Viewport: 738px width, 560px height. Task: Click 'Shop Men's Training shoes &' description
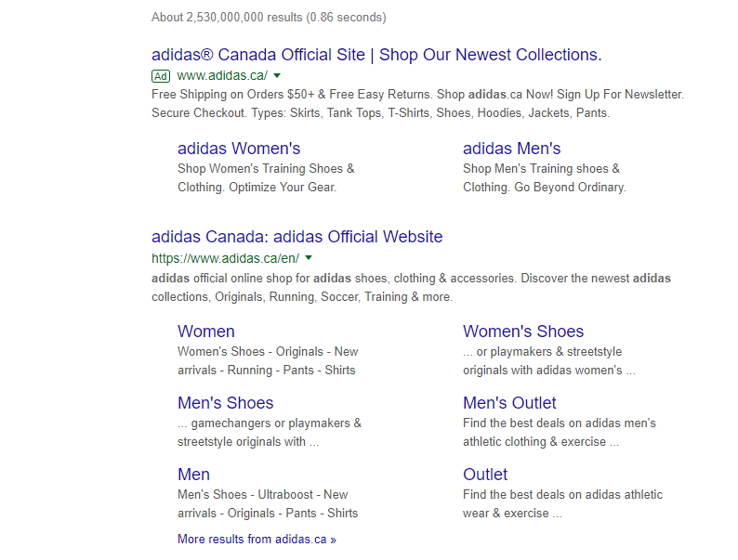[541, 169]
